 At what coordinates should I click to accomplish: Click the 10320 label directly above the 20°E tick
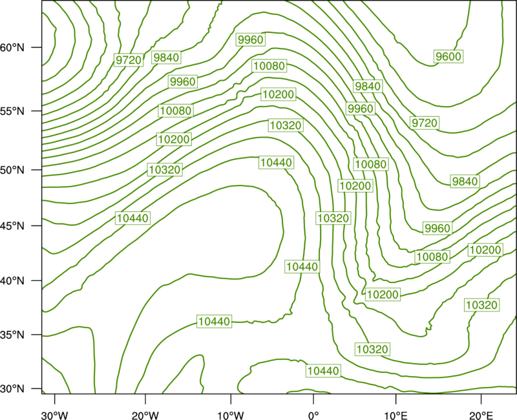tap(481, 305)
